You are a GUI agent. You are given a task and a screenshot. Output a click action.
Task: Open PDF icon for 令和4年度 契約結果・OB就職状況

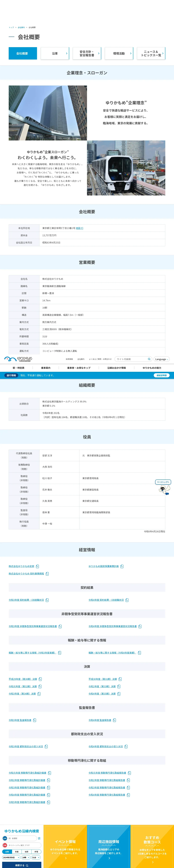point(127,600)
